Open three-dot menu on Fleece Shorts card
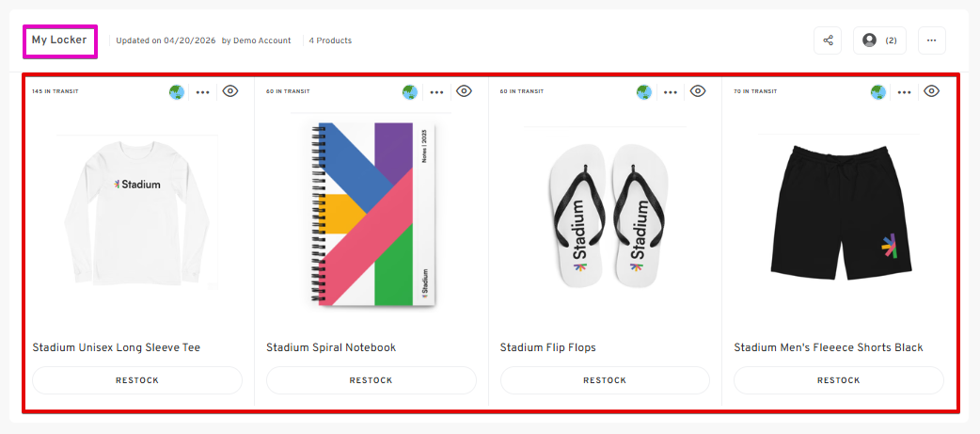 pos(904,92)
